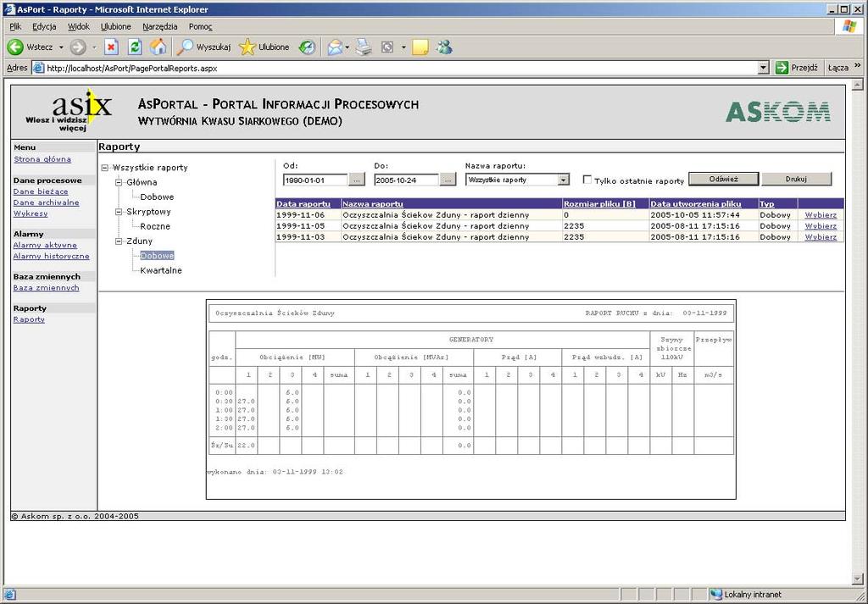Screen dimensions: 868x604
Task: Open the Widok menu
Action: coord(79,26)
